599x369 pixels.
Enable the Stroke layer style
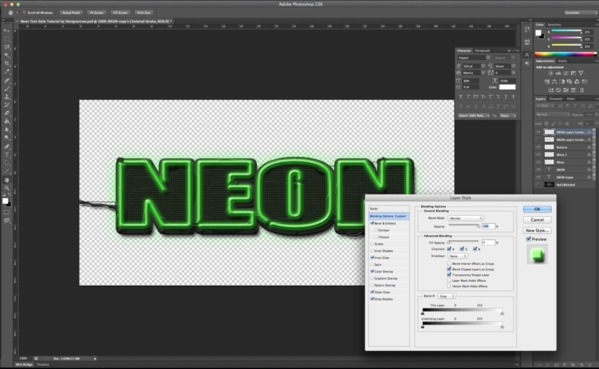[x=372, y=244]
